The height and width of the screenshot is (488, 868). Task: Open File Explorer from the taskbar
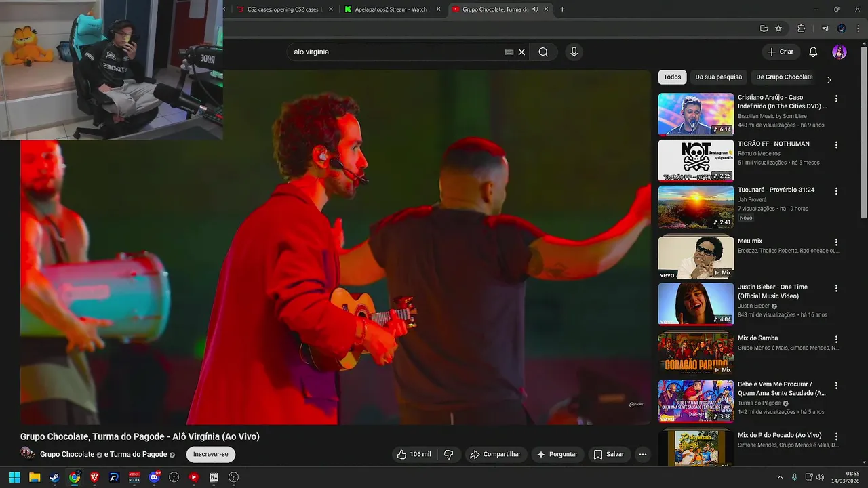[35, 477]
